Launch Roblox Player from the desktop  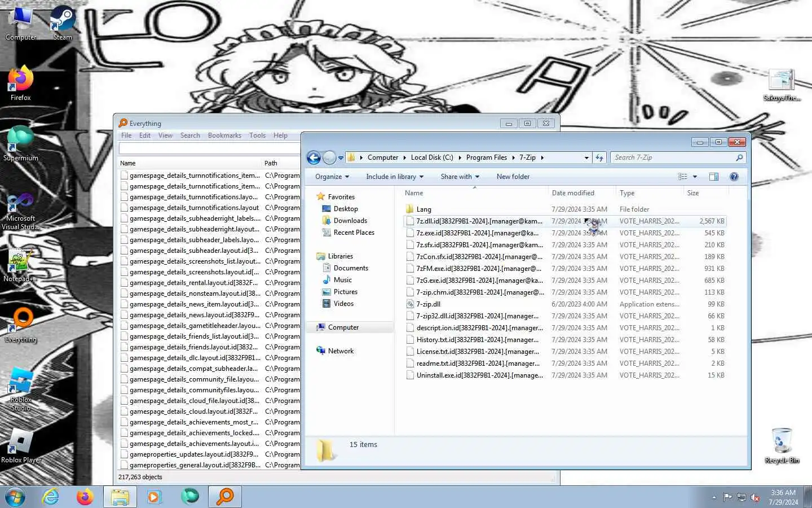tap(21, 445)
